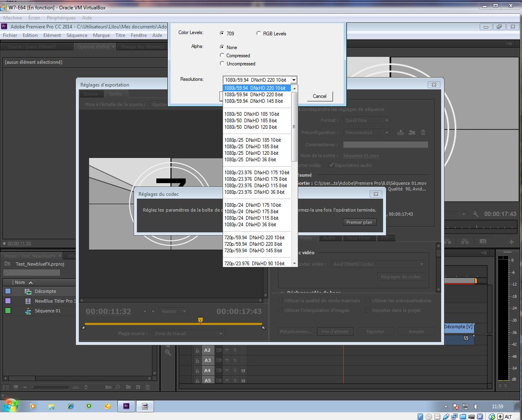Open the Marque menu

point(101,35)
